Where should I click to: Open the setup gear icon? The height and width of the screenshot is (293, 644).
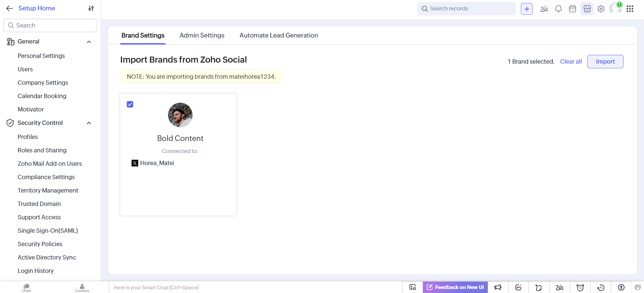point(601,9)
